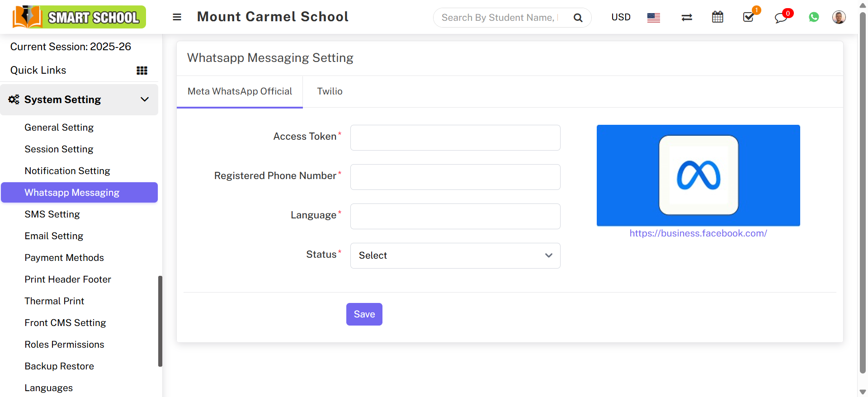Click the Save button

click(364, 314)
